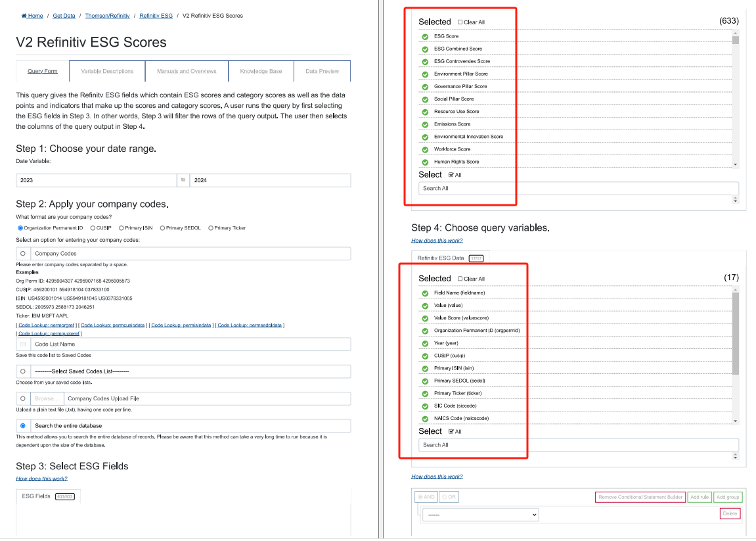Open the Knowledge Base tab
This screenshot has height=541, width=756.
(261, 71)
